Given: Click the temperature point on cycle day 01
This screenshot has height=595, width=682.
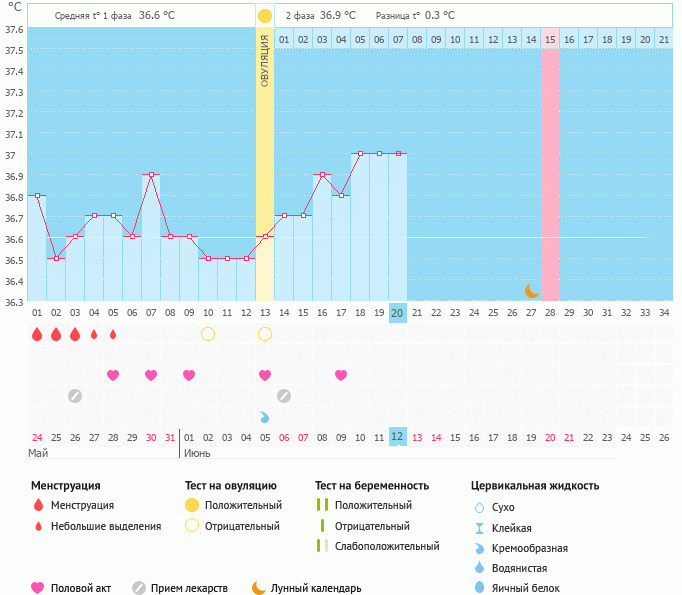Looking at the screenshot, I should point(37,195).
